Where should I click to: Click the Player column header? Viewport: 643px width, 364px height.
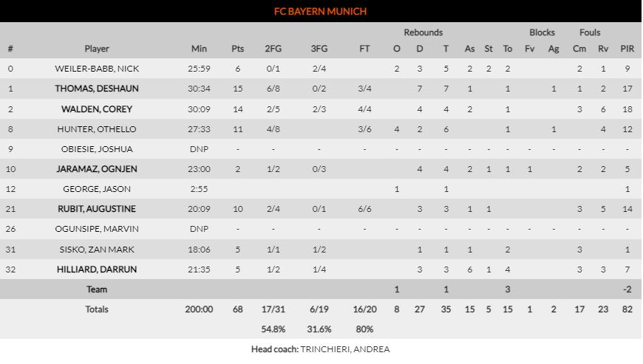97,49
